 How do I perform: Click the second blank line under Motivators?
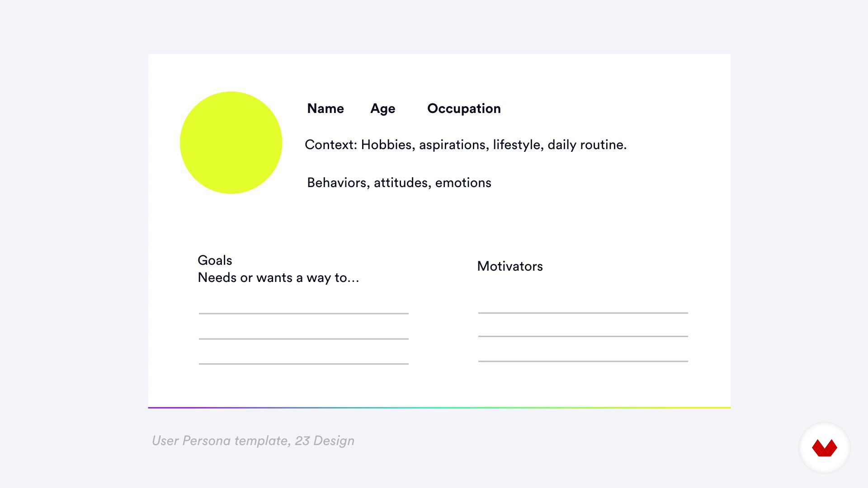pos(583,336)
